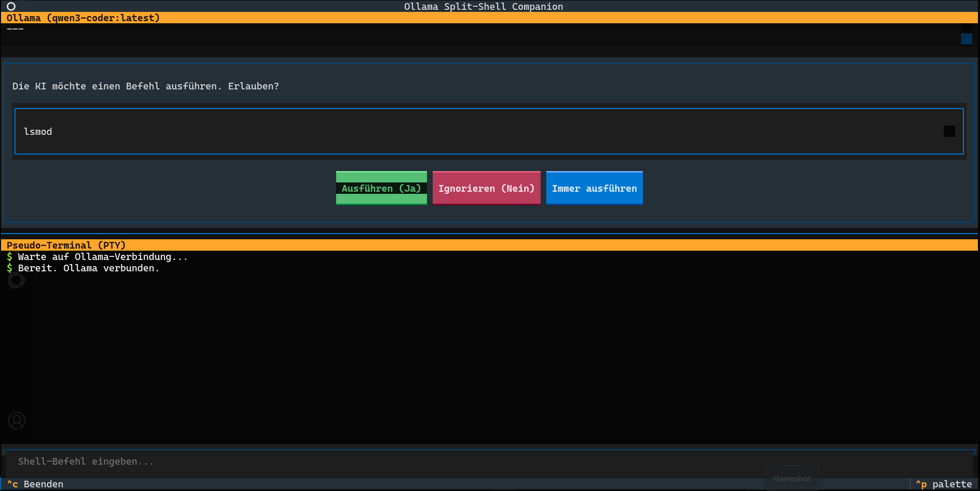Click the 'Ollama Split-Shell Companion' title text

click(x=483, y=6)
